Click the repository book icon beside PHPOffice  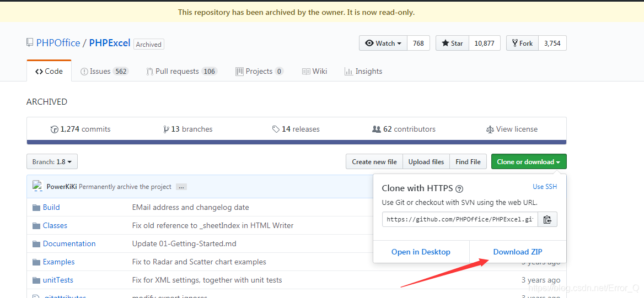30,42
